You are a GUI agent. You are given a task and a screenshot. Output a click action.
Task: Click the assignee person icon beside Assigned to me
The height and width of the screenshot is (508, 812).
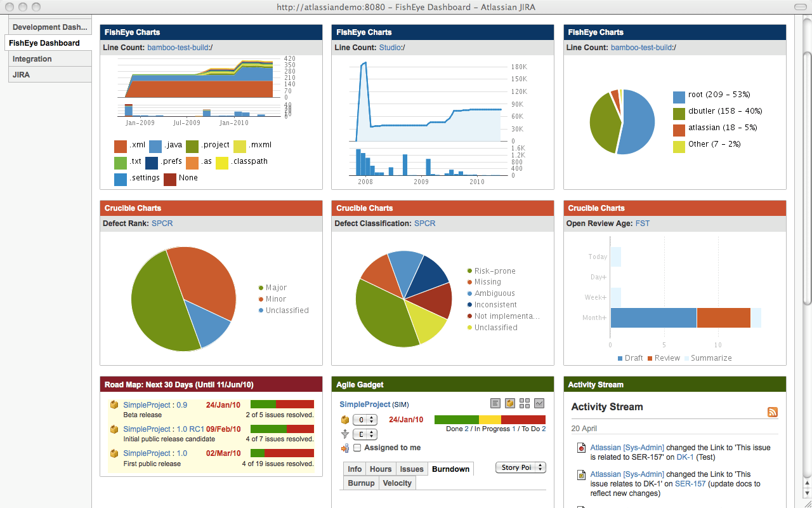coord(345,448)
